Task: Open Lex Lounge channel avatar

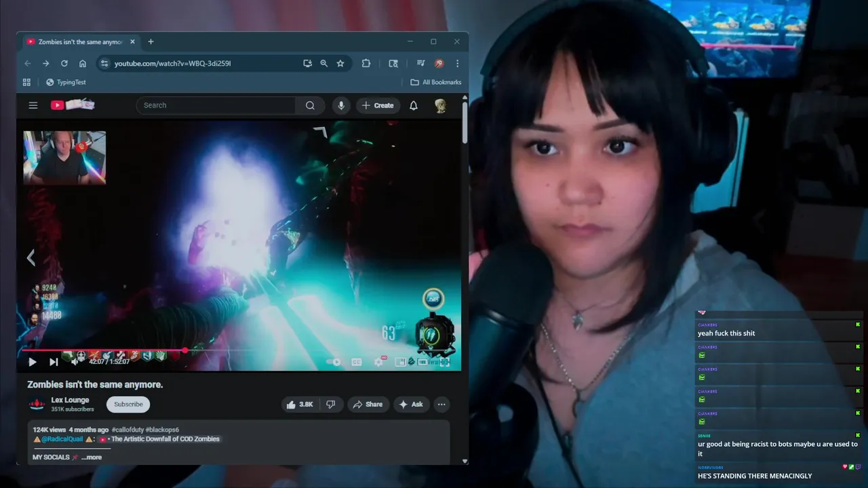Action: (x=37, y=405)
